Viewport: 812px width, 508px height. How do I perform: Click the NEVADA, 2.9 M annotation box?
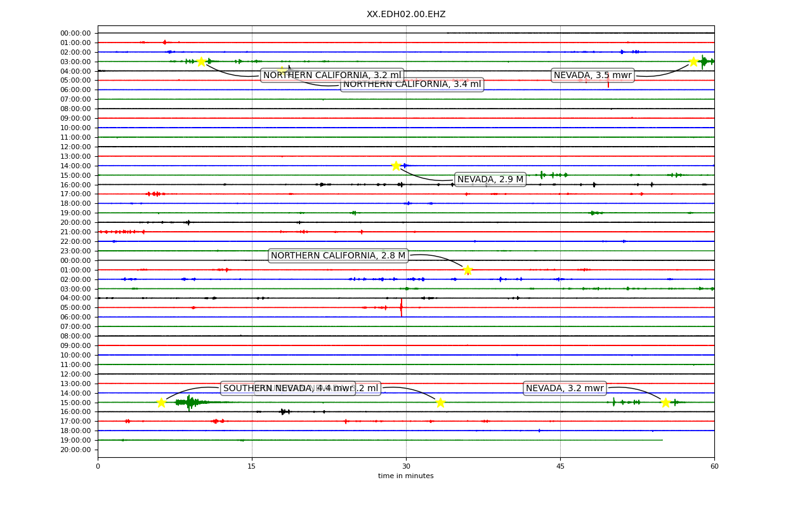pyautogui.click(x=490, y=180)
